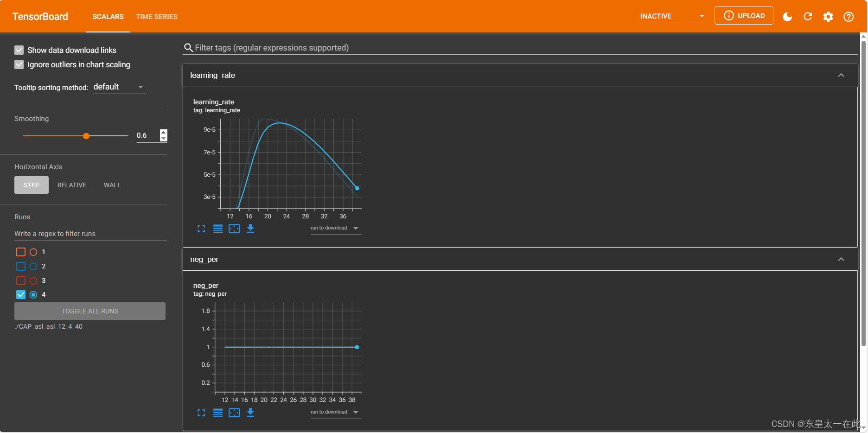Click the 'tag: learning_rate' label

tap(217, 110)
